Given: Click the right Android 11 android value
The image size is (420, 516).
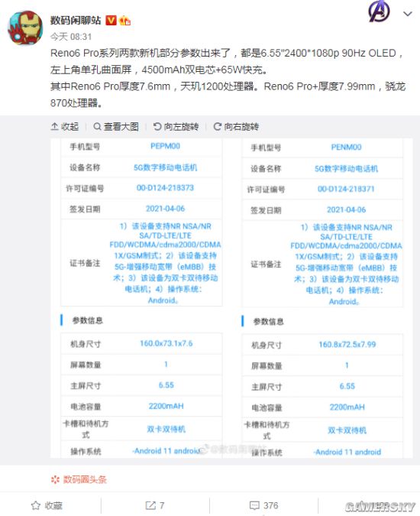Looking at the screenshot, I should [x=347, y=452].
